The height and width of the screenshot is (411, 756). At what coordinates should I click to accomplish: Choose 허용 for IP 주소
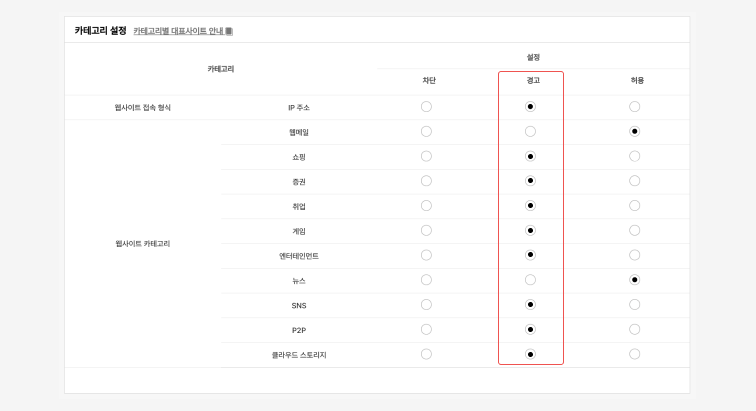pyautogui.click(x=634, y=107)
